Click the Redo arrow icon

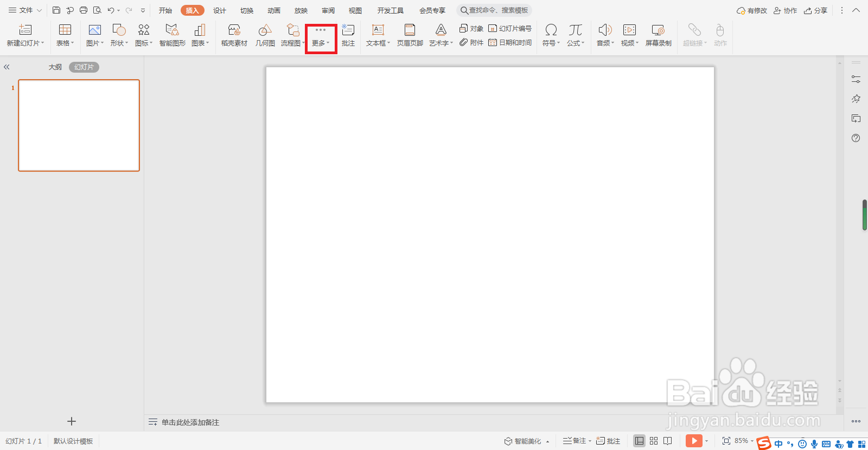129,10
